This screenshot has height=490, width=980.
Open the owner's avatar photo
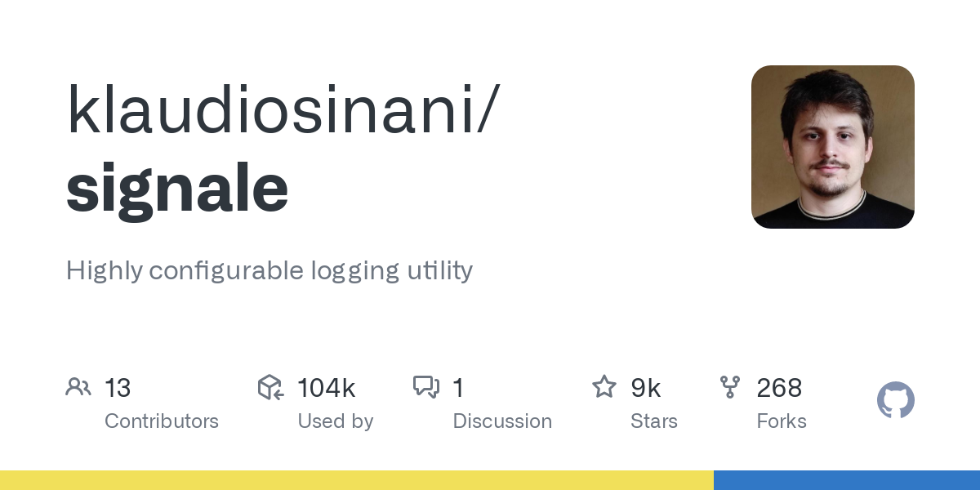pos(833,147)
